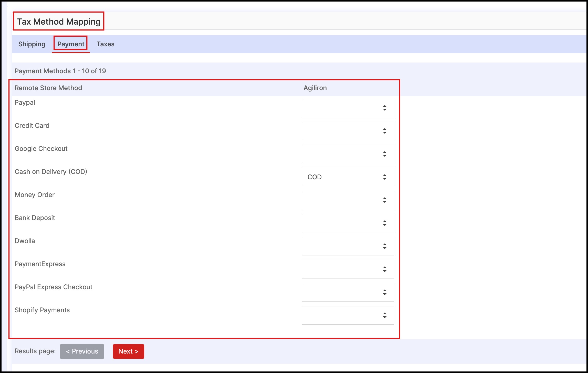Click the Credit Card row label
This screenshot has height=373, width=588.
(x=32, y=126)
